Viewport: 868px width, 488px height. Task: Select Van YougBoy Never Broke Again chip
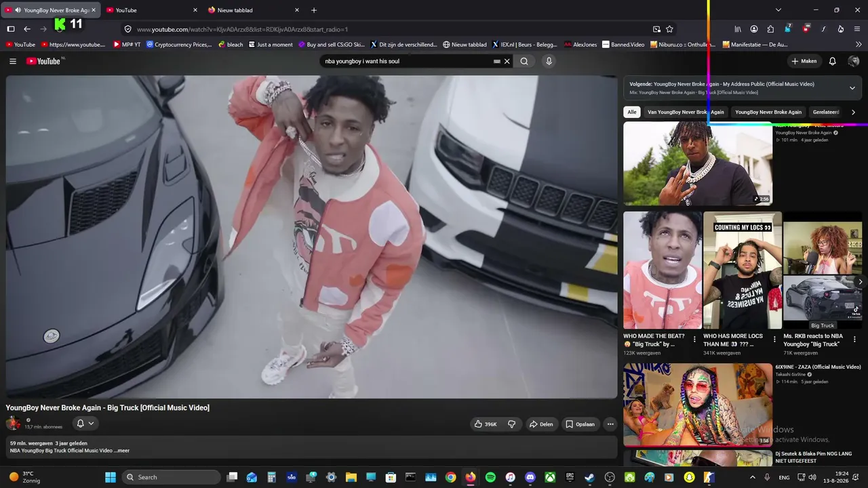686,112
